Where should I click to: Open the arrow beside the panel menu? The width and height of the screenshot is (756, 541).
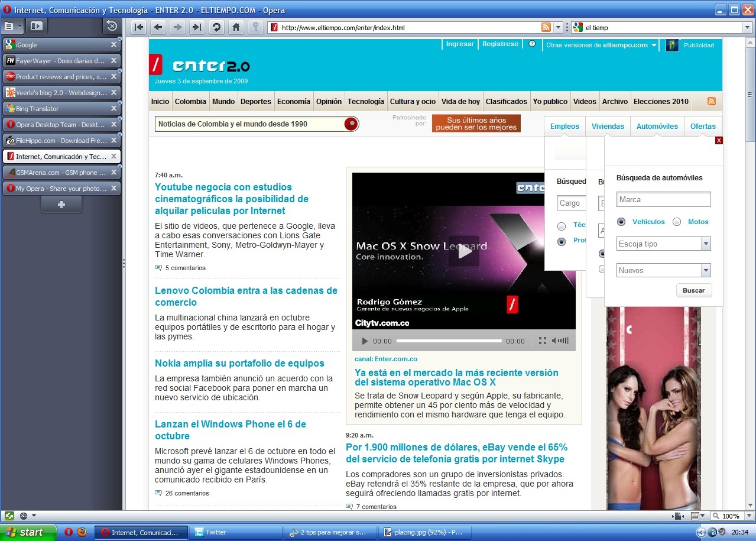click(x=20, y=26)
